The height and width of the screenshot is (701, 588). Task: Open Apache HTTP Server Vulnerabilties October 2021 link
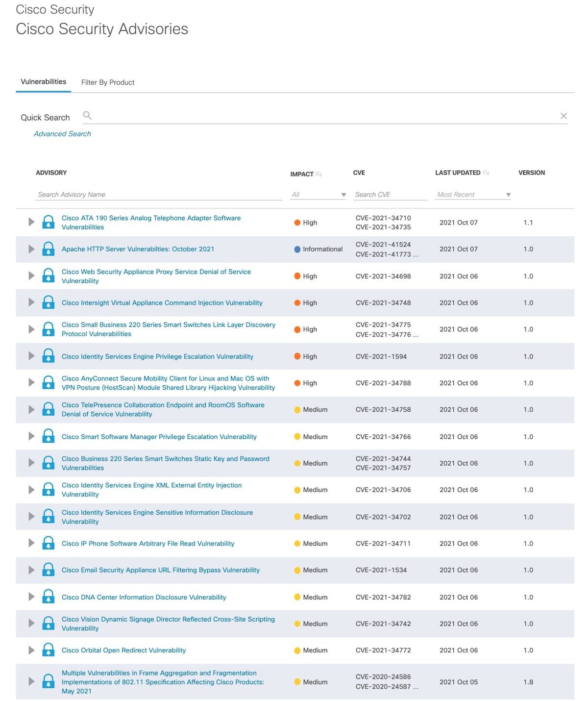pos(138,249)
